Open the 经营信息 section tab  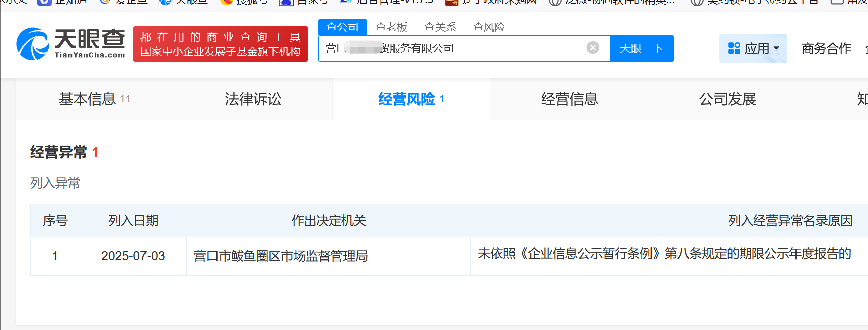[x=569, y=99]
